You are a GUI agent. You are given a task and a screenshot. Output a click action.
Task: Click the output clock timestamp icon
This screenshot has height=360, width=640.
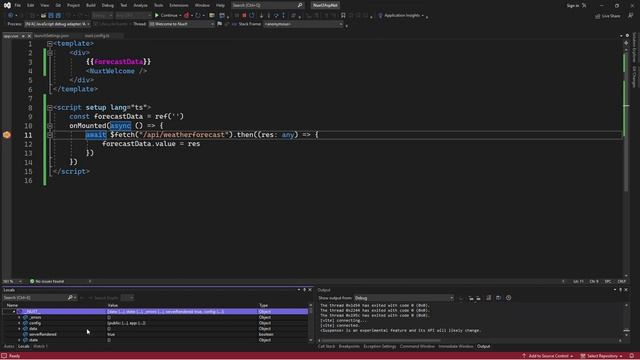508,298
